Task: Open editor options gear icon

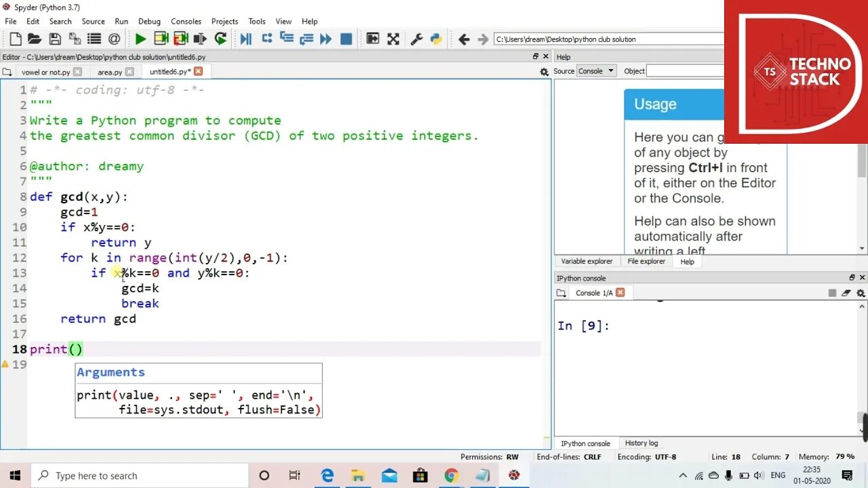Action: (x=544, y=71)
